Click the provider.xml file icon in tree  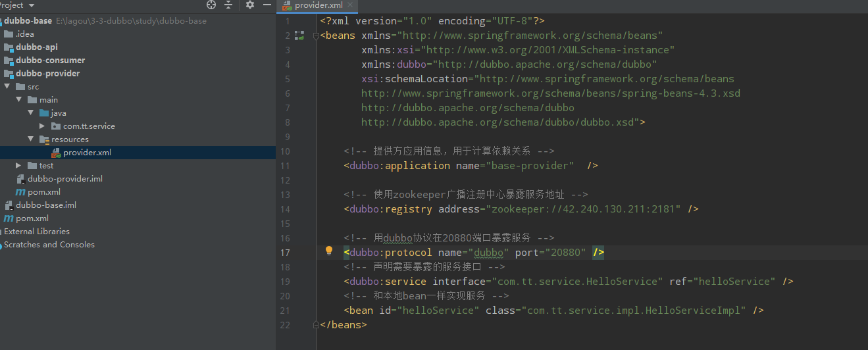point(56,153)
